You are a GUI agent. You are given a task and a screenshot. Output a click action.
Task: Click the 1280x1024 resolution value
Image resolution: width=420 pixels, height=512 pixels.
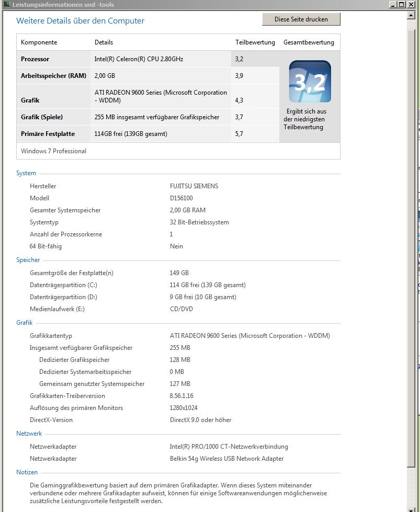coord(184,408)
